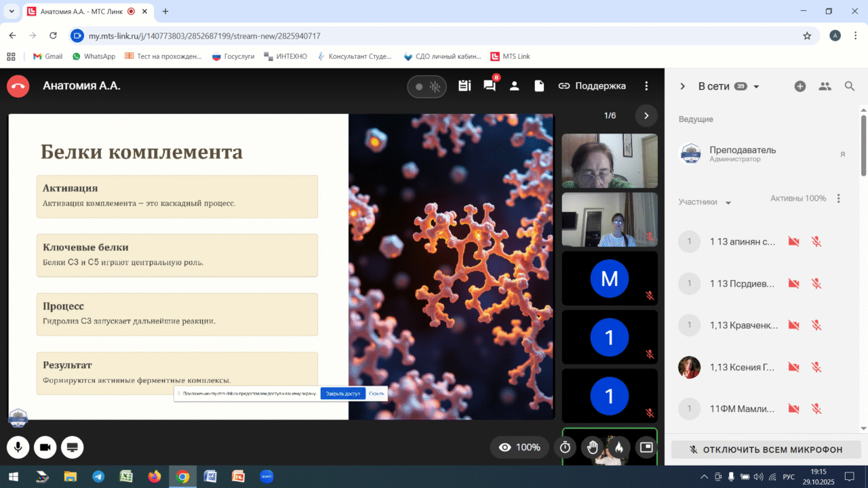Expand the 'В сети' dropdown arrow

[757, 87]
